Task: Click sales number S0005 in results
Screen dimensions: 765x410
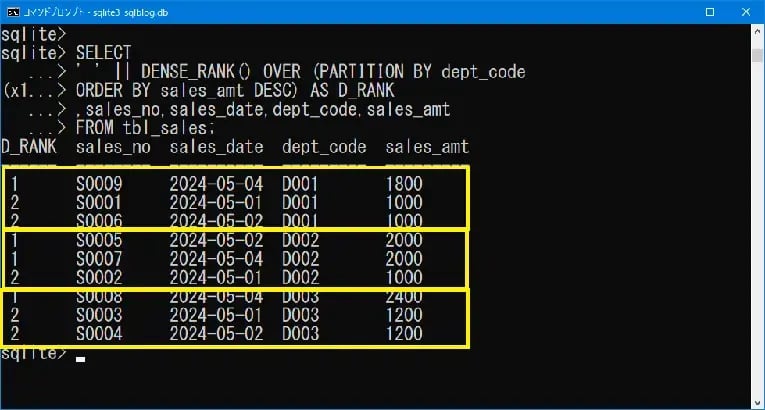Action: [100, 240]
